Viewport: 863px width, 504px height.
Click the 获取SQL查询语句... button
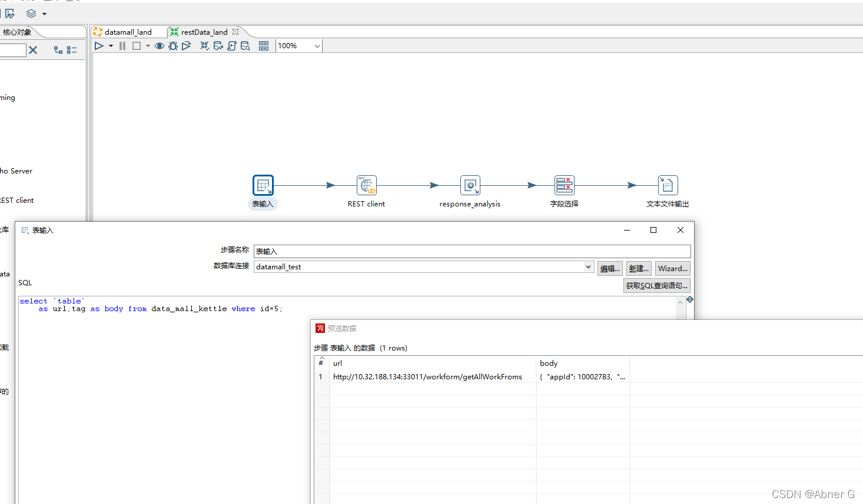pos(657,285)
